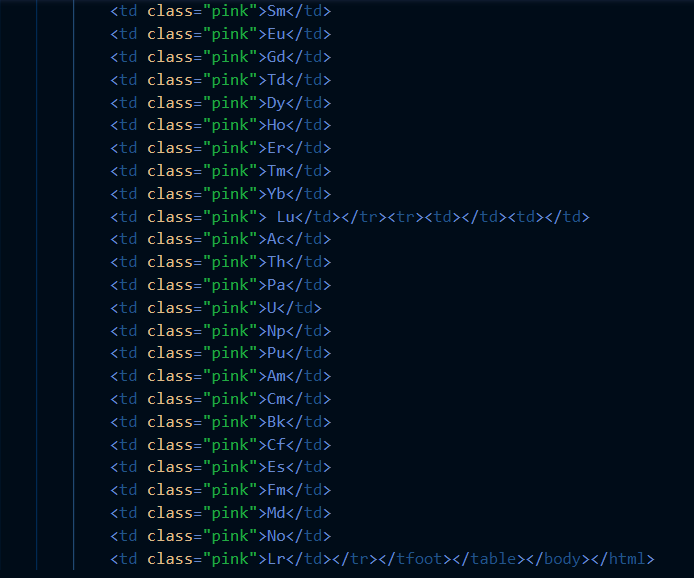Click the code line containing Tm
The image size is (694, 578).
click(220, 171)
